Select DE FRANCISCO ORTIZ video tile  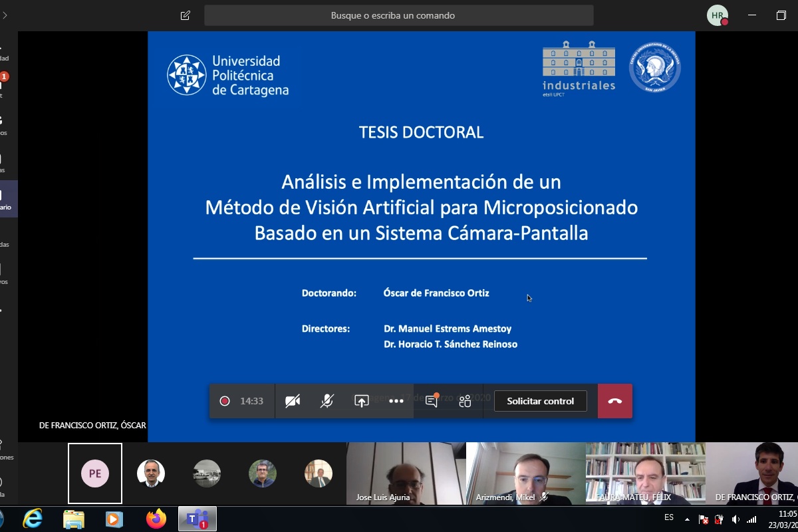pos(751,473)
